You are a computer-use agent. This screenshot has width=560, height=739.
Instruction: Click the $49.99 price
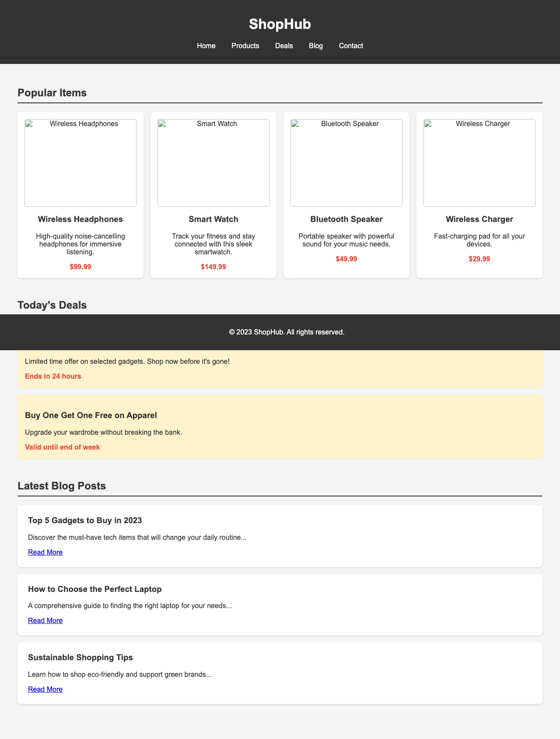tap(346, 259)
